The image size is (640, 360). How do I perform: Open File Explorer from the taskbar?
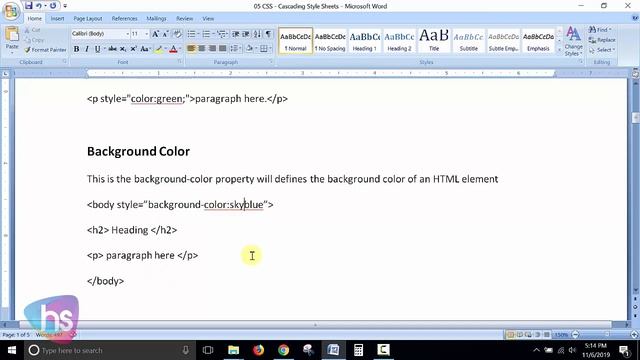(233, 350)
